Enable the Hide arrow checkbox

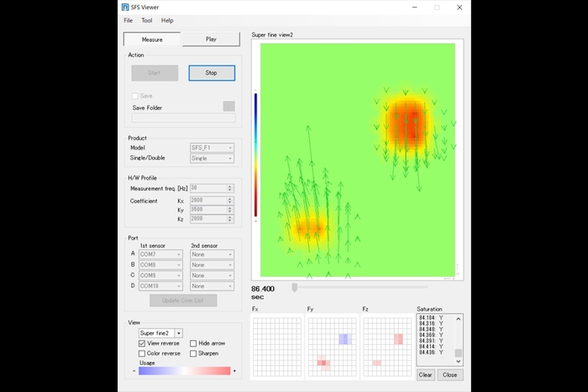(194, 343)
